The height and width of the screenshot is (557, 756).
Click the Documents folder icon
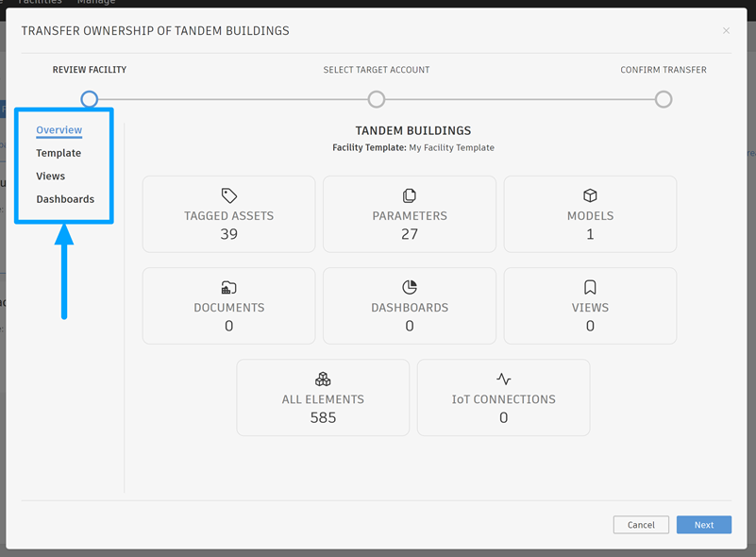click(228, 287)
